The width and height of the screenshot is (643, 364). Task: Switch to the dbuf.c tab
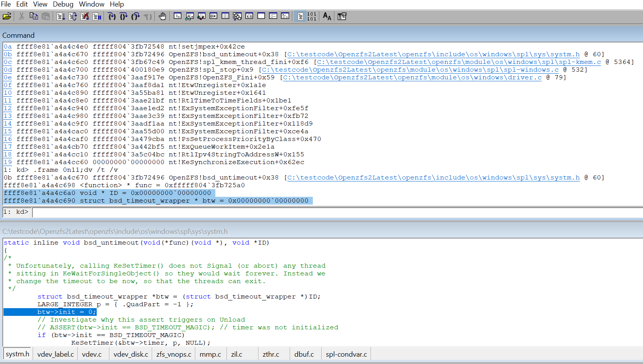pyautogui.click(x=305, y=354)
